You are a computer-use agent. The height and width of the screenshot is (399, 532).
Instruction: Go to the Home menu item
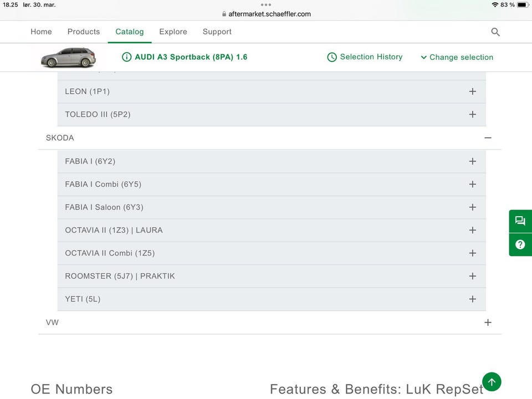click(x=41, y=32)
